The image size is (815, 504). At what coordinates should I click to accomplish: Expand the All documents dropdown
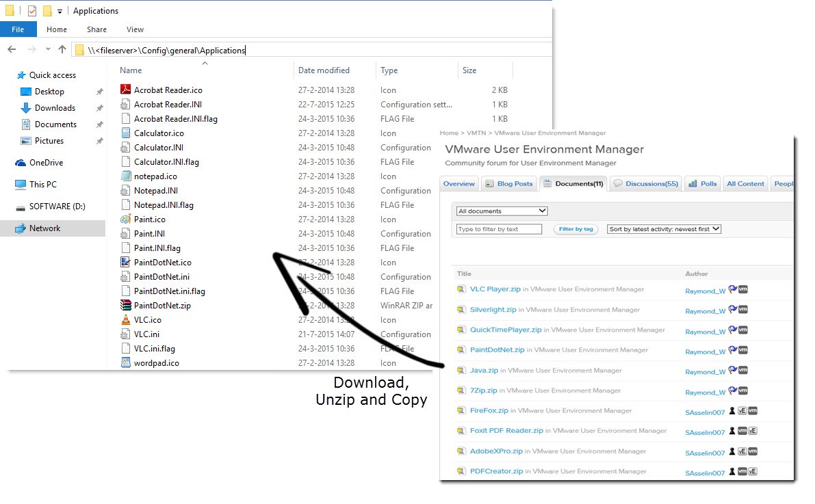(502, 211)
